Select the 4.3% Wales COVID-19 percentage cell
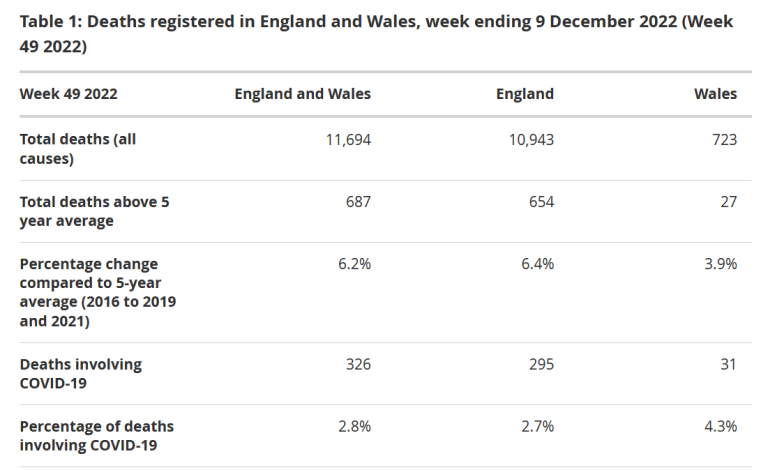Screen dimensions: 768x470 tap(721, 427)
